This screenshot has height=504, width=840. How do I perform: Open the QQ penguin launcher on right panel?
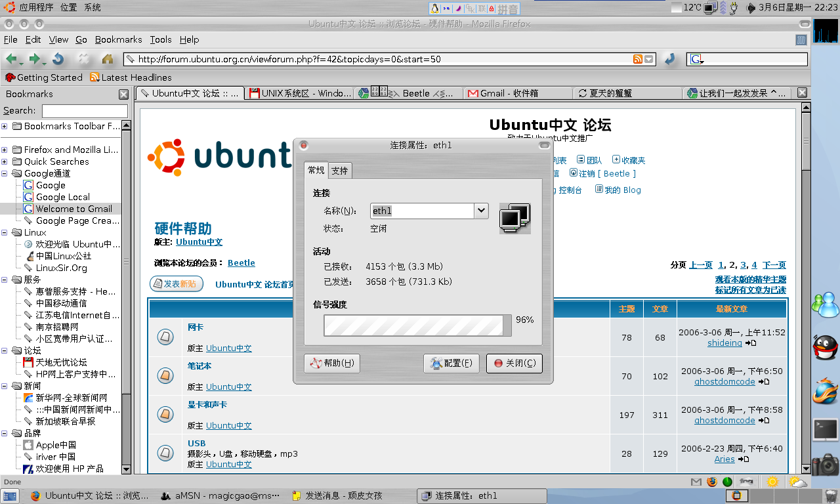825,347
